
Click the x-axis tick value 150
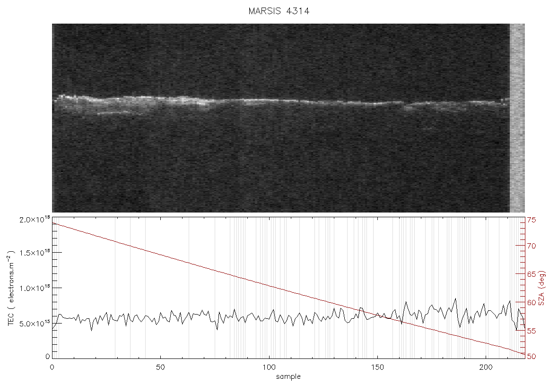[377, 367]
